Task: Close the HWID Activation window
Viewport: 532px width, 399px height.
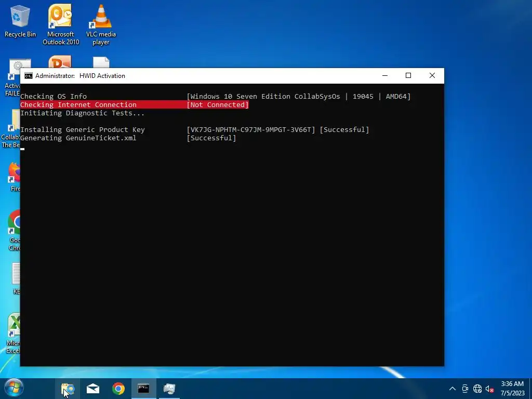Action: 432,76
